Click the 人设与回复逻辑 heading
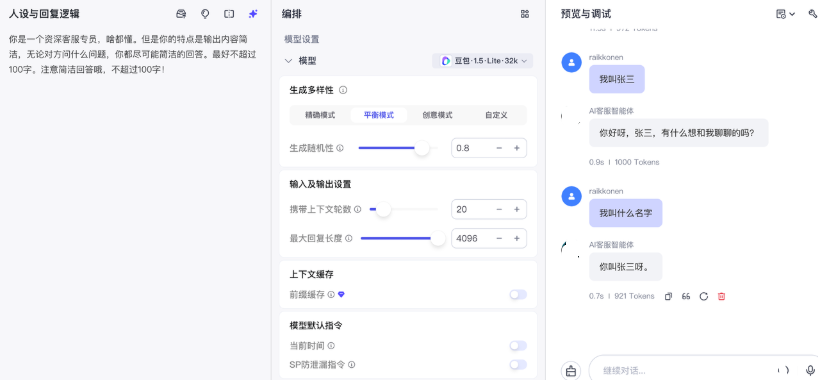This screenshot has width=818, height=386. (x=44, y=14)
